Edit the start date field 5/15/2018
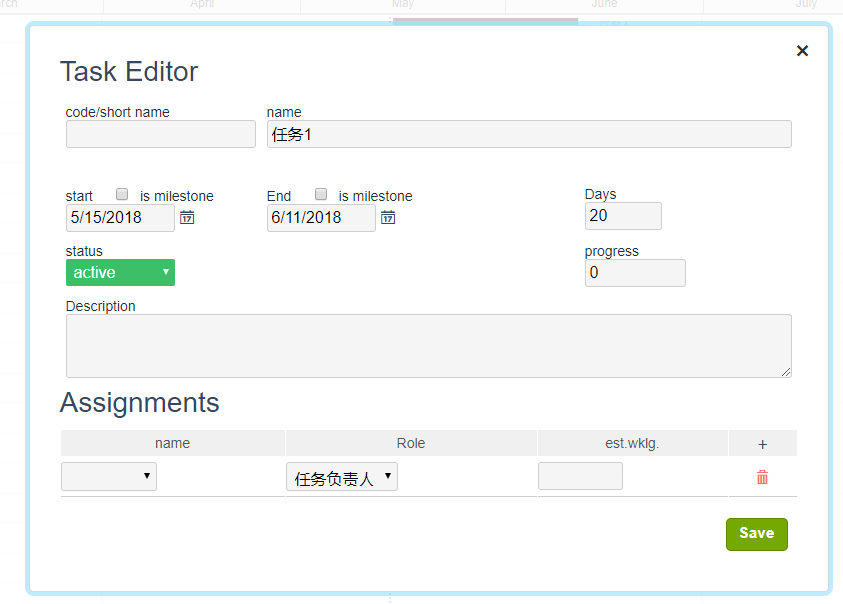This screenshot has width=843, height=604. [x=120, y=218]
